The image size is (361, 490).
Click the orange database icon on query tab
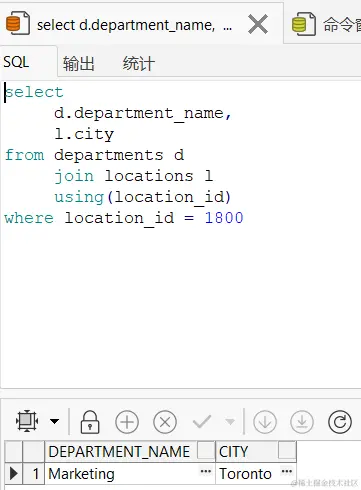[x=18, y=23]
